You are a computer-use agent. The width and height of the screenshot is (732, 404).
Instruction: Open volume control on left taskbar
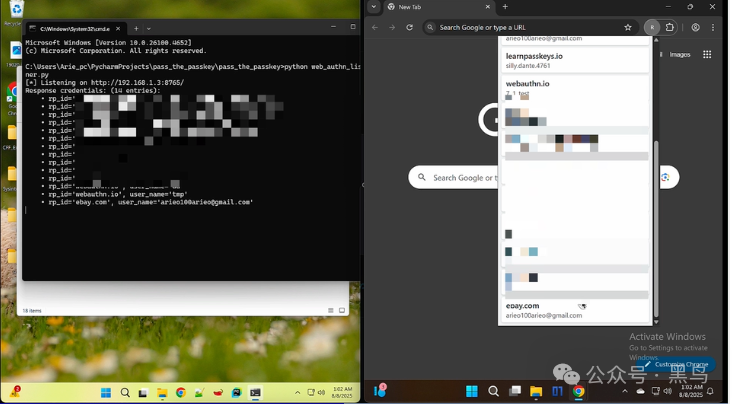tap(321, 392)
